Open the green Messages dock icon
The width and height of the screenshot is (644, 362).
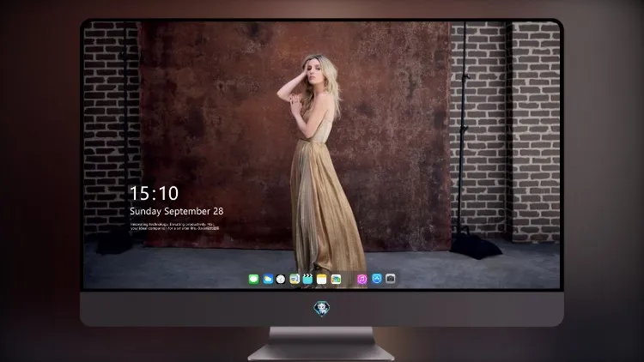253,279
